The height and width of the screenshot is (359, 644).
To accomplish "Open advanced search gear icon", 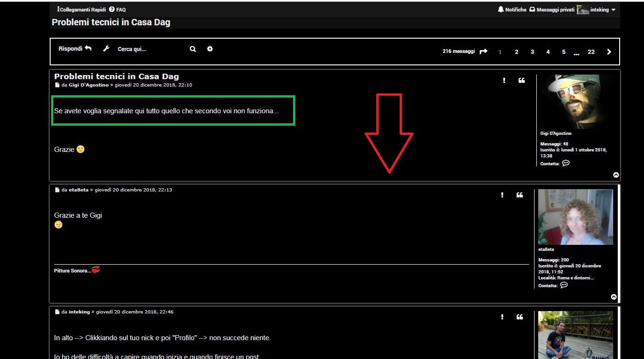I will pos(210,49).
